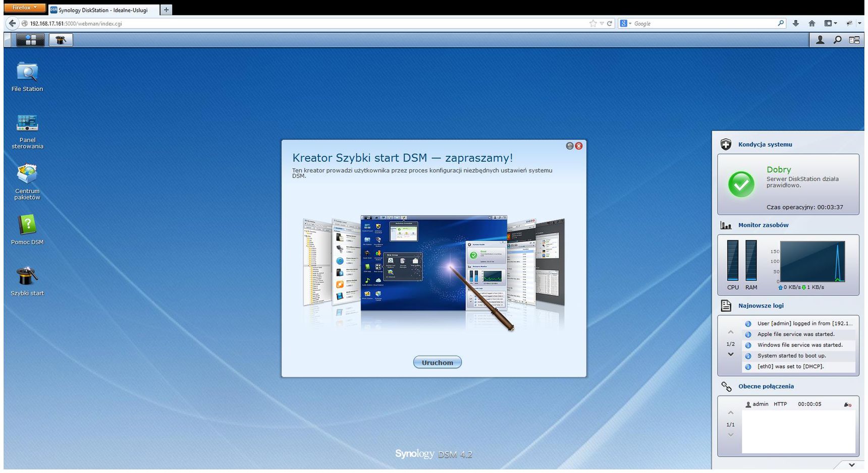Open Obecne połączenia link icon
The image size is (868, 473).
[726, 386]
